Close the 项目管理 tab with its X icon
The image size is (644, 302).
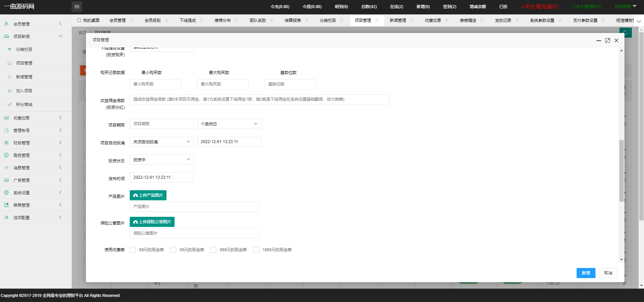pos(377,21)
